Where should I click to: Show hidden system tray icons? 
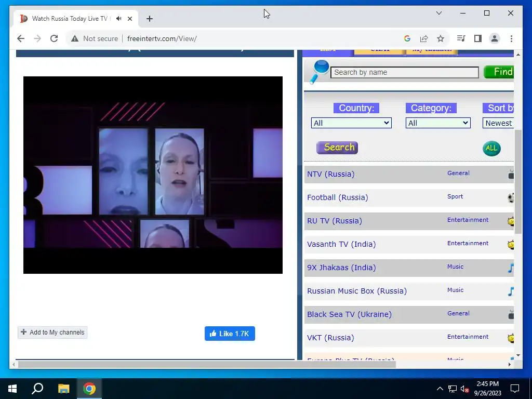(440, 389)
